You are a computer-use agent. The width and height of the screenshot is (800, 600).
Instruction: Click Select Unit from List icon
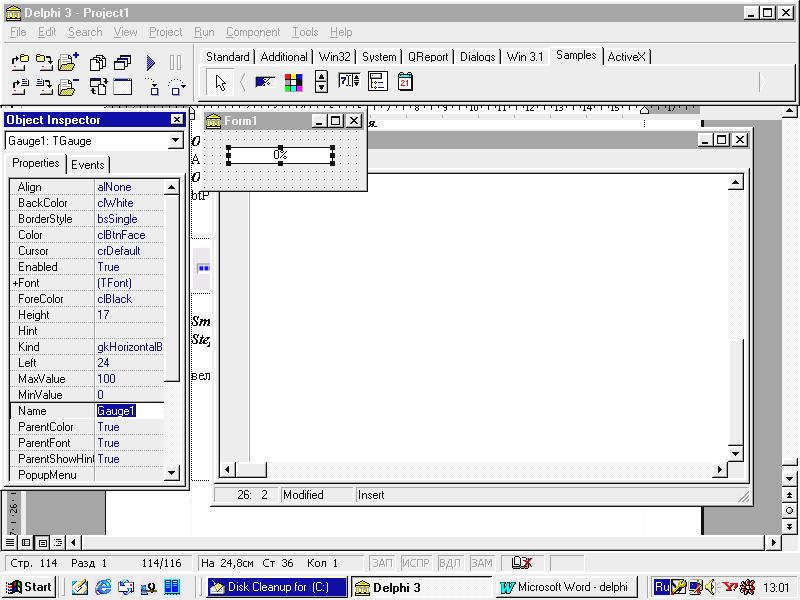pos(97,62)
